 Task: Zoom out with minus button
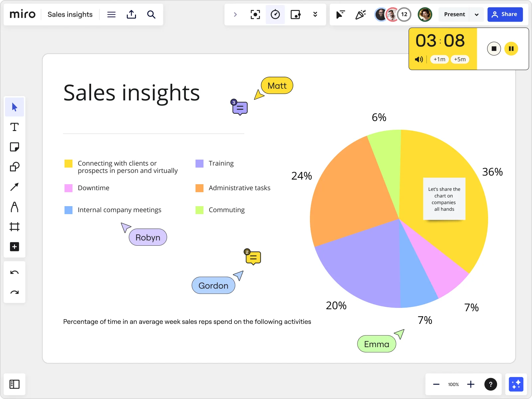(436, 384)
